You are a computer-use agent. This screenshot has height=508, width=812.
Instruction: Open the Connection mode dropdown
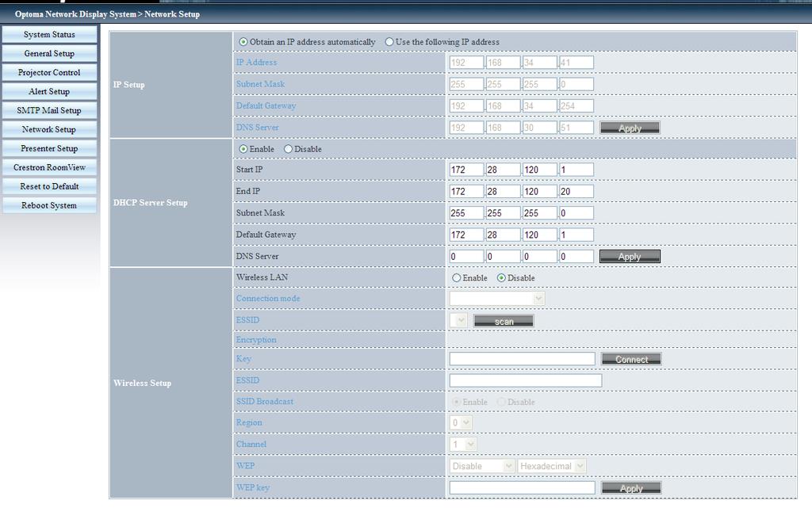[x=497, y=299]
